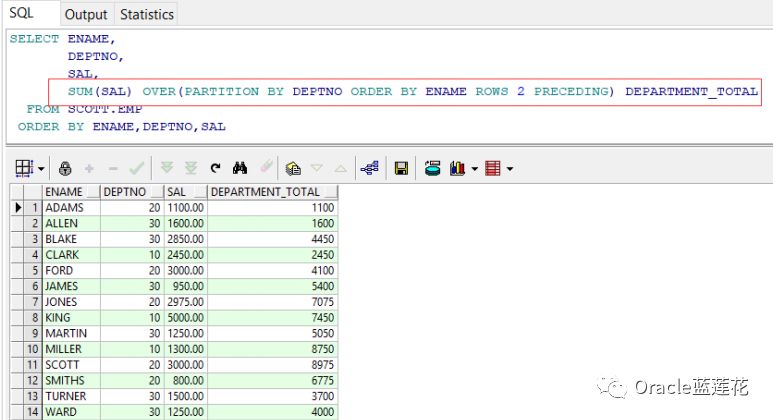Click the SAL column header
773x420 pixels.
click(x=186, y=192)
